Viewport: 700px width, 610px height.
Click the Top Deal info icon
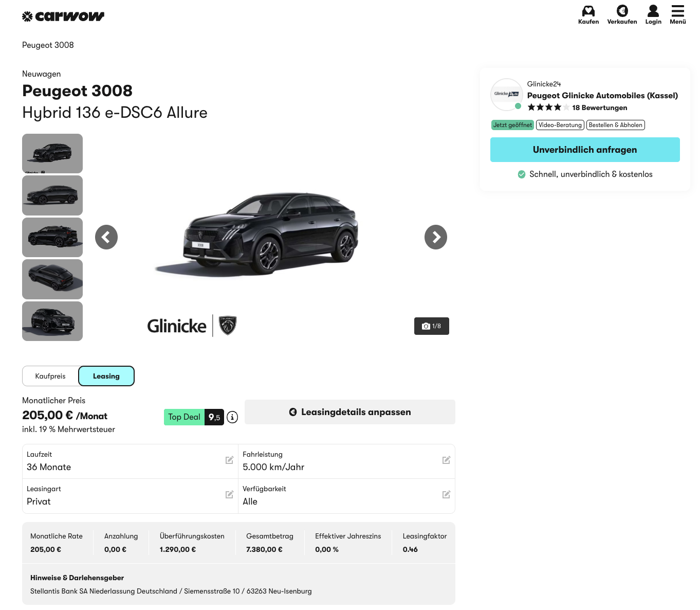point(232,417)
